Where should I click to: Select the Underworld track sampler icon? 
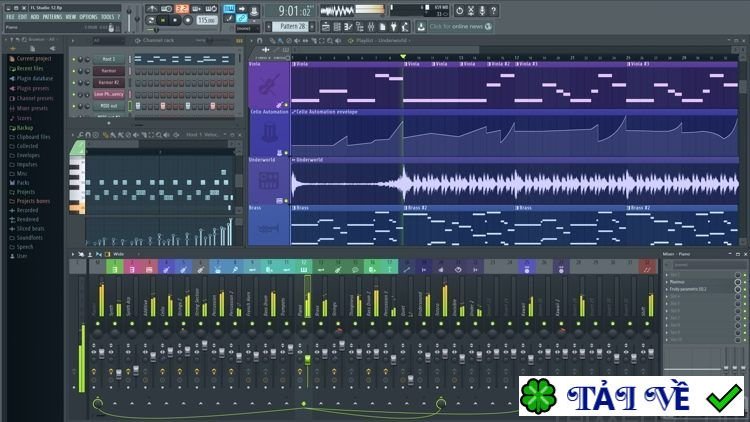click(269, 180)
